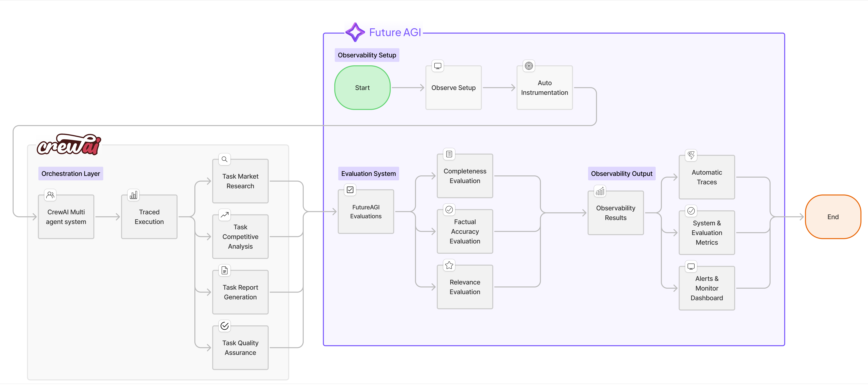Screen dimensions: 868x385
Task: Select the FutureAGI Evaluations node
Action: 366,212
